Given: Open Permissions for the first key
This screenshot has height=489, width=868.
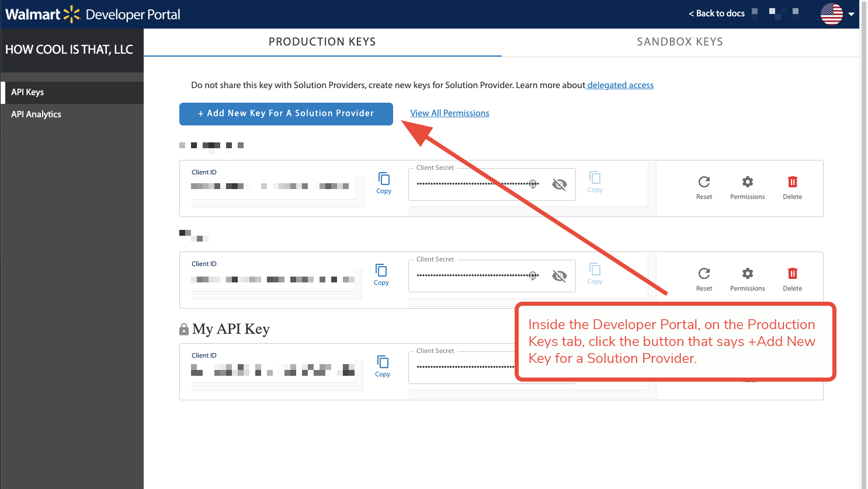Looking at the screenshot, I should click(x=747, y=187).
